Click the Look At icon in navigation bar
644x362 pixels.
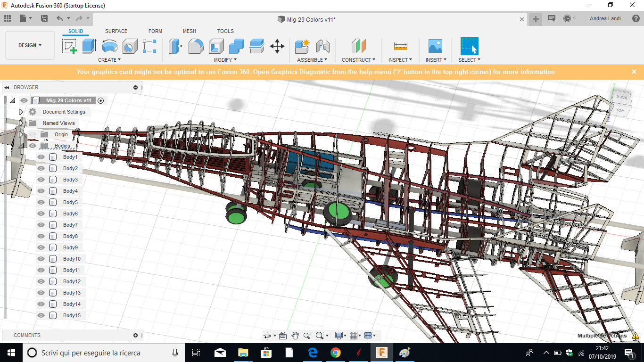tap(283, 336)
